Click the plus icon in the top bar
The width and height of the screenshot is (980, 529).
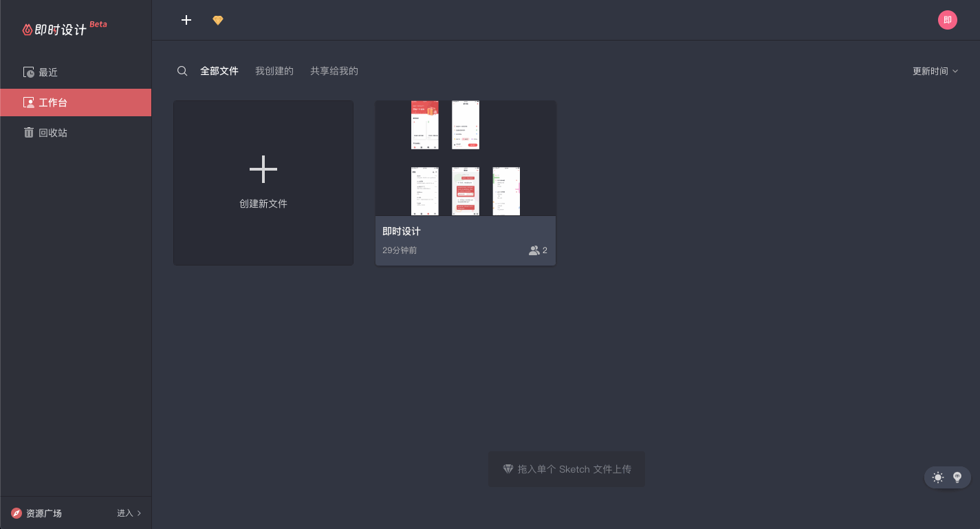tap(186, 20)
